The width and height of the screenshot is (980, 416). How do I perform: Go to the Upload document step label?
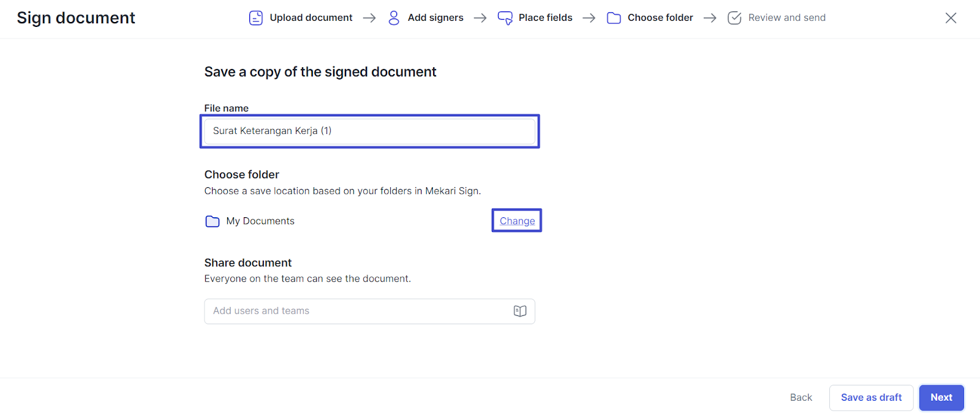[311, 18]
